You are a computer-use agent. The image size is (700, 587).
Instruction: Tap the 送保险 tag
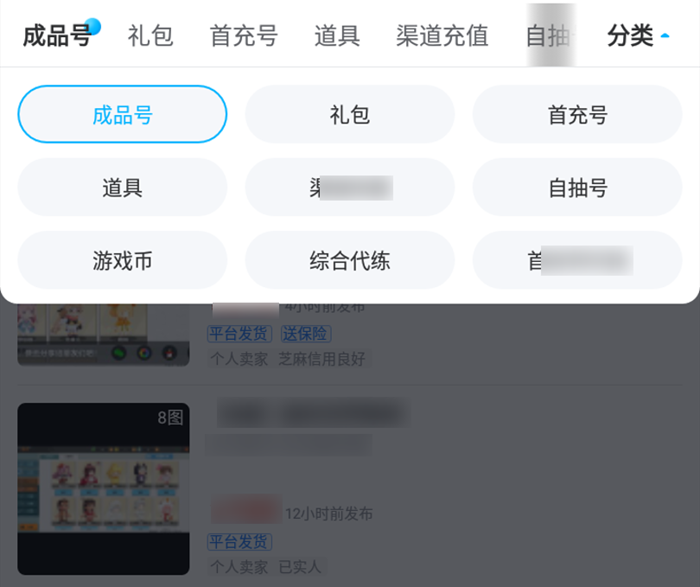point(306,333)
